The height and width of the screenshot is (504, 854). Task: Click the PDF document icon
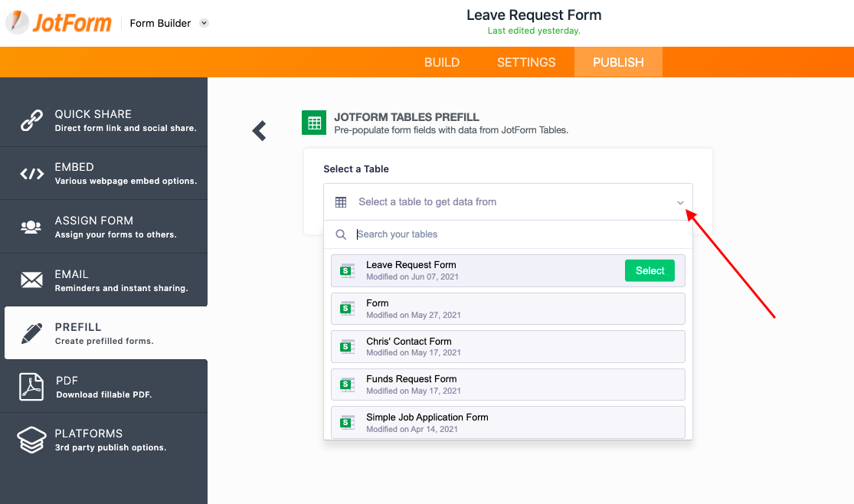point(31,387)
